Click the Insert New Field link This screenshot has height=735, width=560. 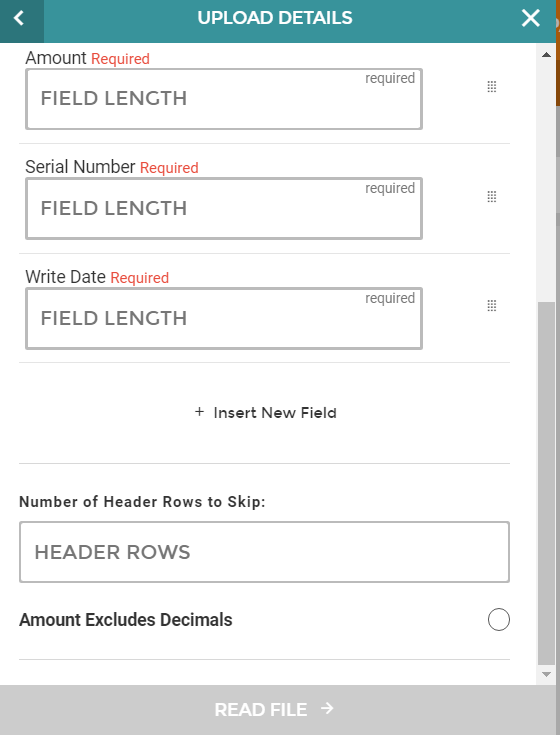tap(266, 412)
